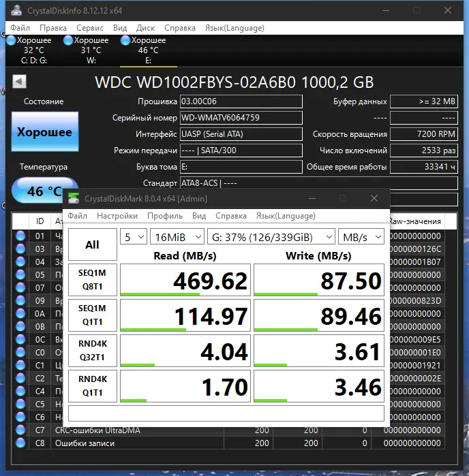
Task: Click status orb of attribute C6
Action: (x=20, y=417)
